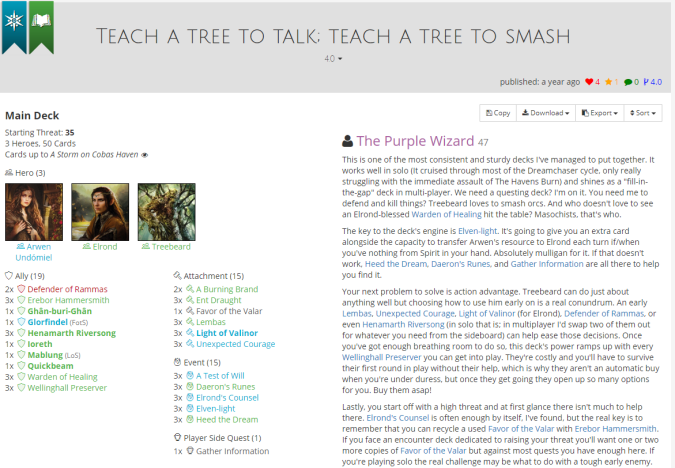
Task: Open the Export dropdown
Action: (x=600, y=113)
